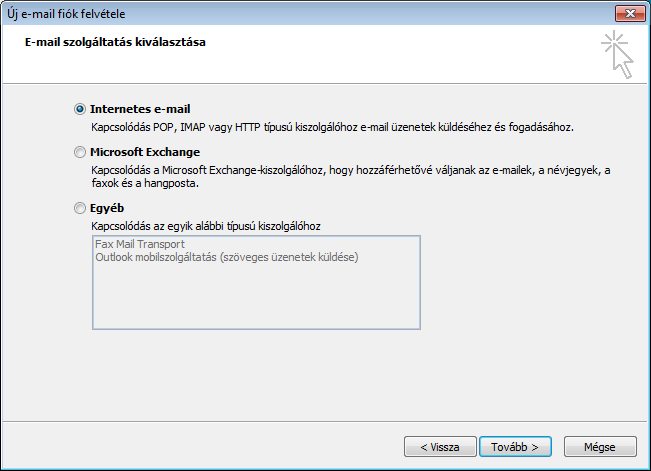Go back with the Vissza button
Image resolution: width=651 pixels, height=471 pixels.
click(x=440, y=447)
